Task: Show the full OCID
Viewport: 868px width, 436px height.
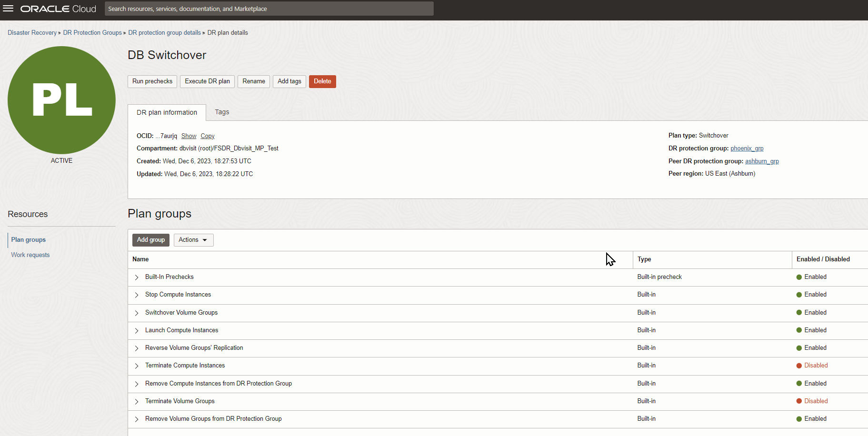Action: click(x=189, y=136)
